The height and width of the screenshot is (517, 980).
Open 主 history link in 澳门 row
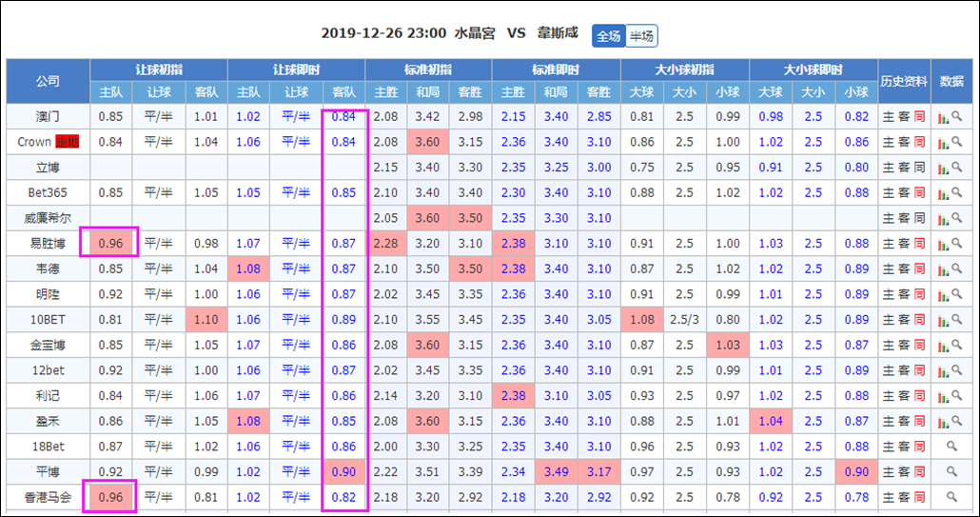click(x=888, y=116)
